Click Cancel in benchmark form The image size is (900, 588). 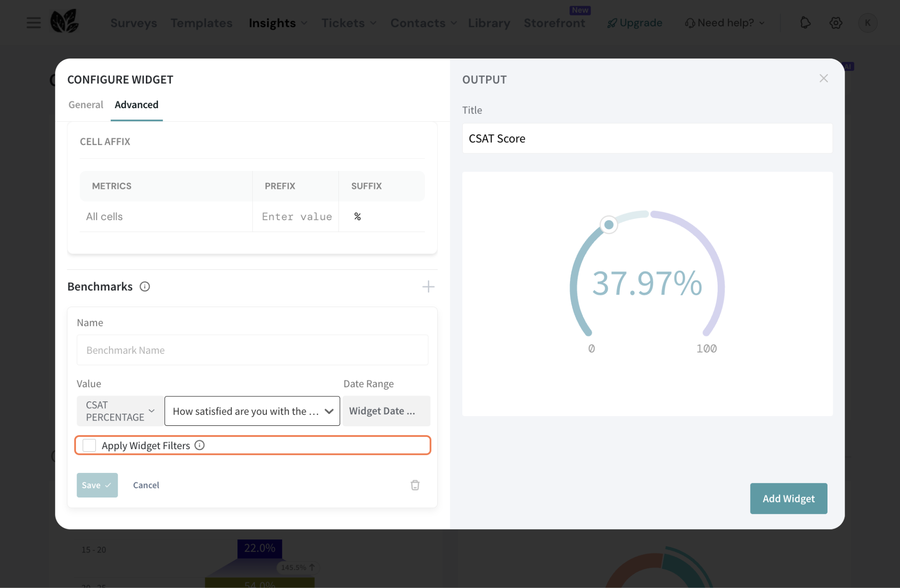tap(146, 485)
